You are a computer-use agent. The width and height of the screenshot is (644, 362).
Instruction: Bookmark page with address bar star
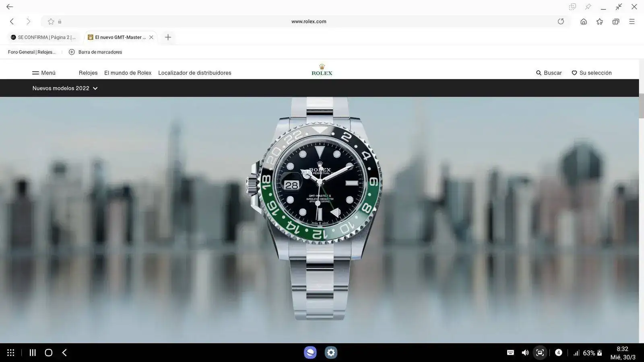click(x=51, y=22)
